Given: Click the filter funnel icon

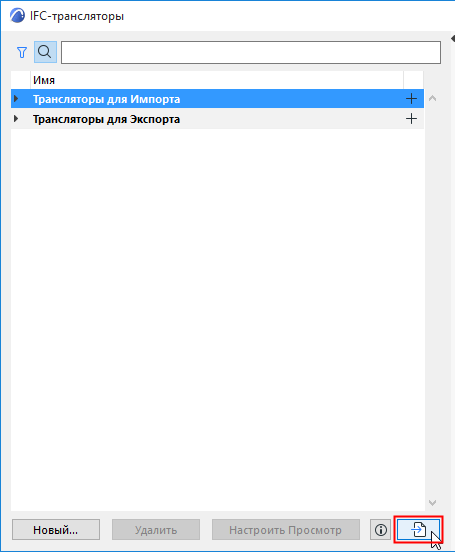Looking at the screenshot, I should point(22,52).
